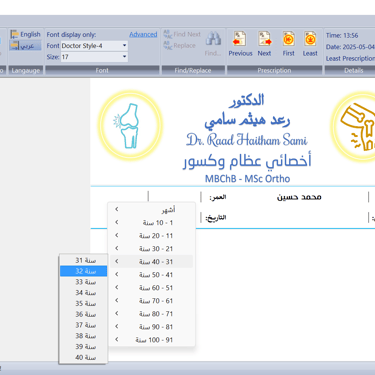
Task: Open the 21 - 30 سنة age submenu
Action: pyautogui.click(x=151, y=249)
